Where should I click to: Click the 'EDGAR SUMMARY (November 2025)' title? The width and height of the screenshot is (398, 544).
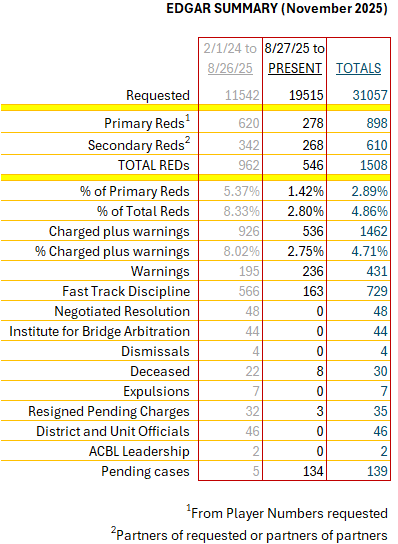click(x=277, y=8)
